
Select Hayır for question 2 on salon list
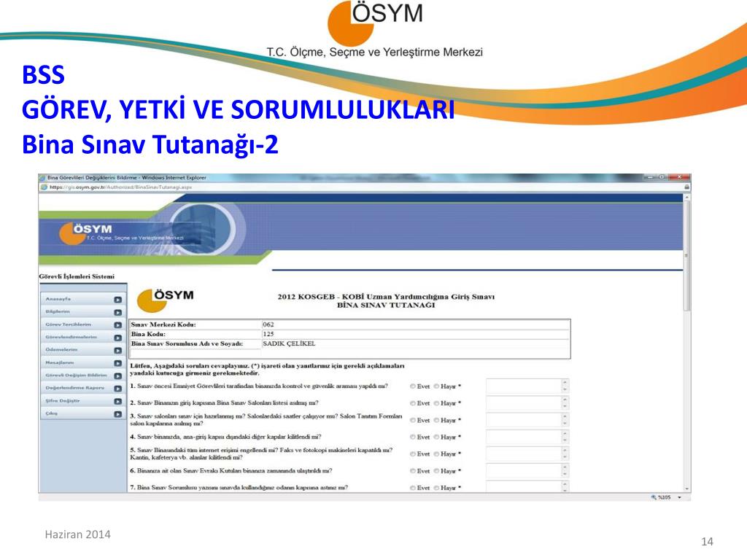click(x=436, y=403)
